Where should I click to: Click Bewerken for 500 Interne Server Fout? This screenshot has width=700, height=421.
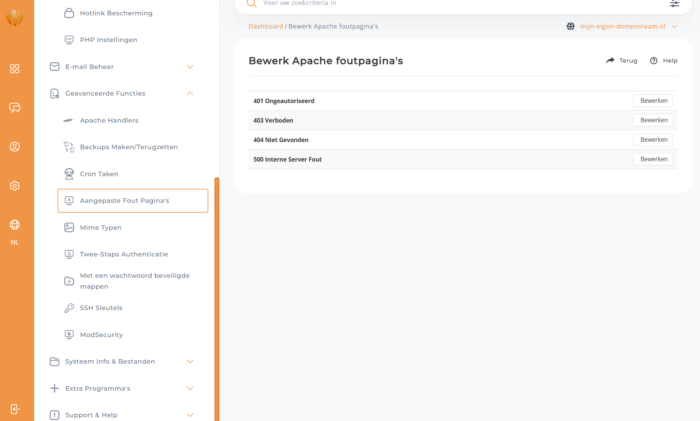653,159
